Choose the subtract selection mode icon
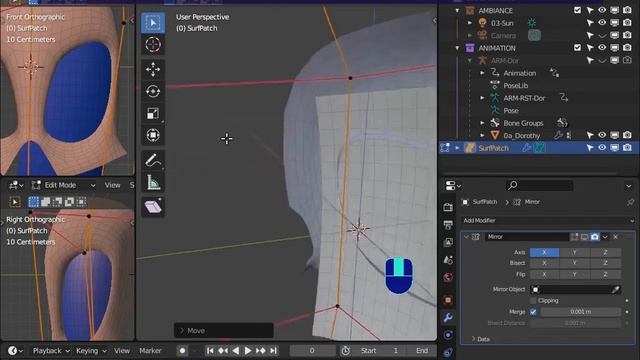Viewport: 640px width, 360px height. 58,201
